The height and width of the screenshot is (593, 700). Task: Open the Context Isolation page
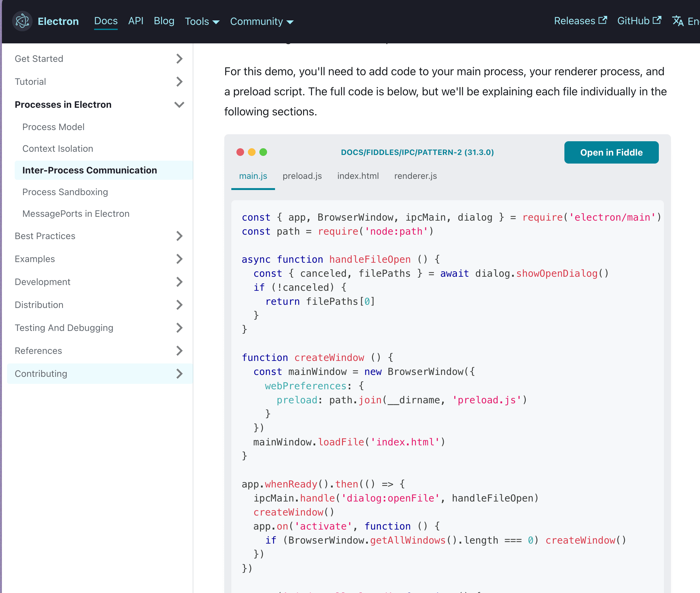pos(57,149)
